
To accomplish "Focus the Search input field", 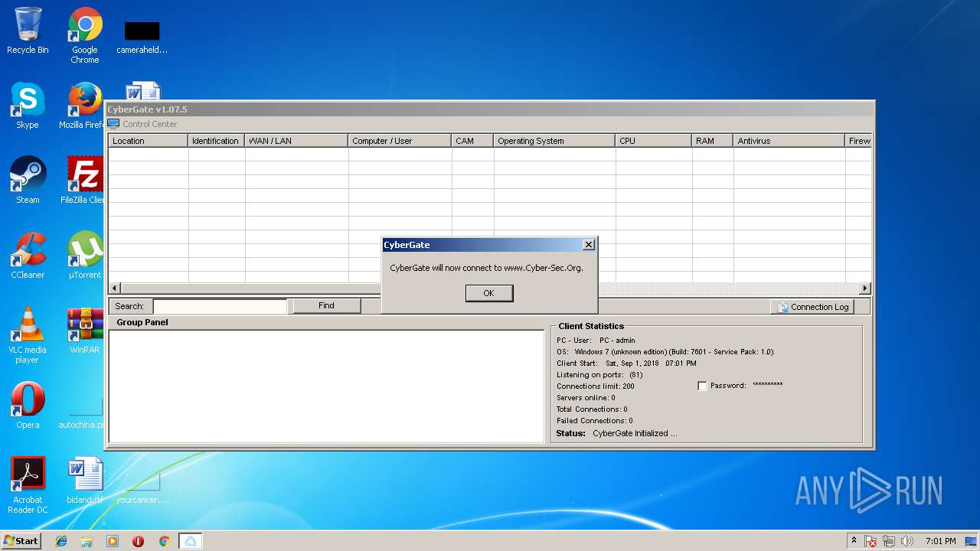I will (220, 306).
